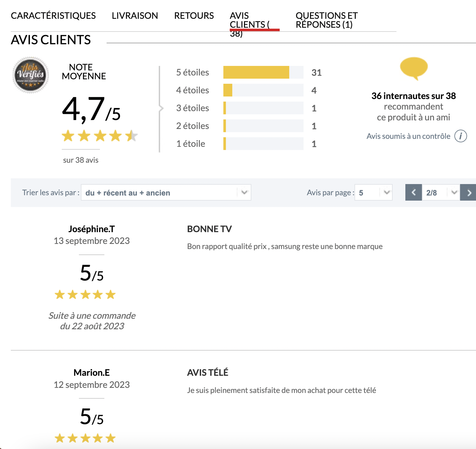Viewport: 476px width, 449px height.
Task: Open the QUESTIONS ET RÉPONSES (1) tab
Action: [x=326, y=20]
